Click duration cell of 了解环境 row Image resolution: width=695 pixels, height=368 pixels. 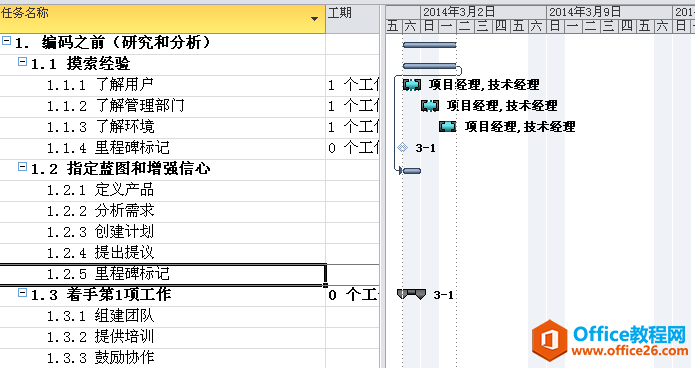pyautogui.click(x=353, y=127)
